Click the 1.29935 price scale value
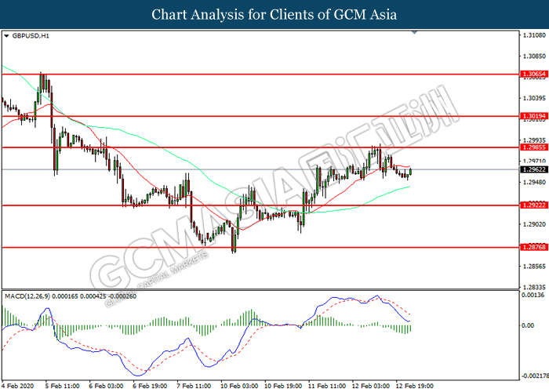Image resolution: width=549 pixels, height=392 pixels. point(534,140)
